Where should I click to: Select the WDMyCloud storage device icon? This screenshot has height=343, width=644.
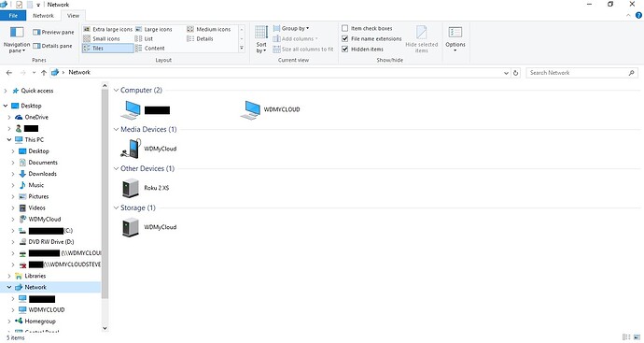[131, 227]
